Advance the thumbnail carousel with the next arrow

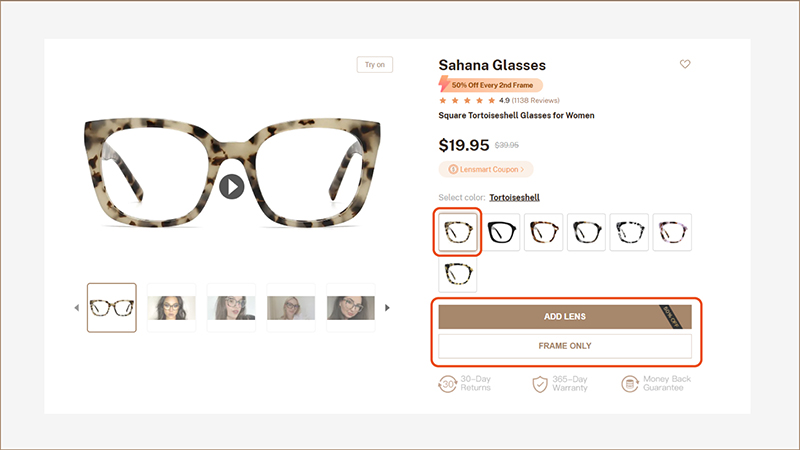coord(388,308)
